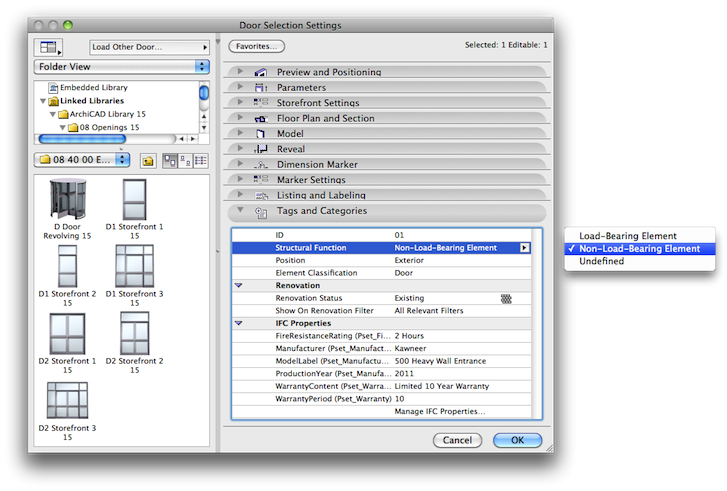Click the Parameters panel icon
Image resolution: width=727 pixels, height=491 pixels.
(x=261, y=88)
